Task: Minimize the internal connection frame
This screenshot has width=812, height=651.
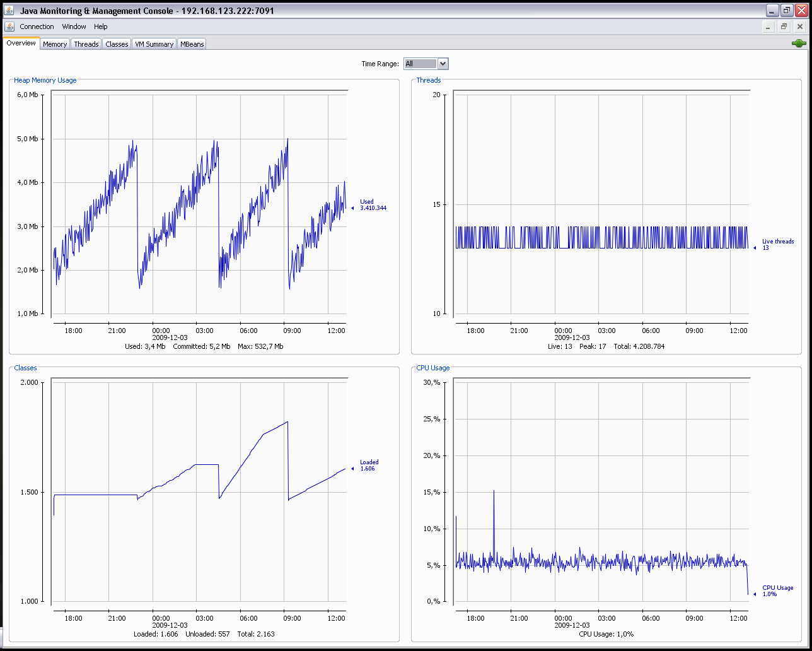Action: (768, 27)
